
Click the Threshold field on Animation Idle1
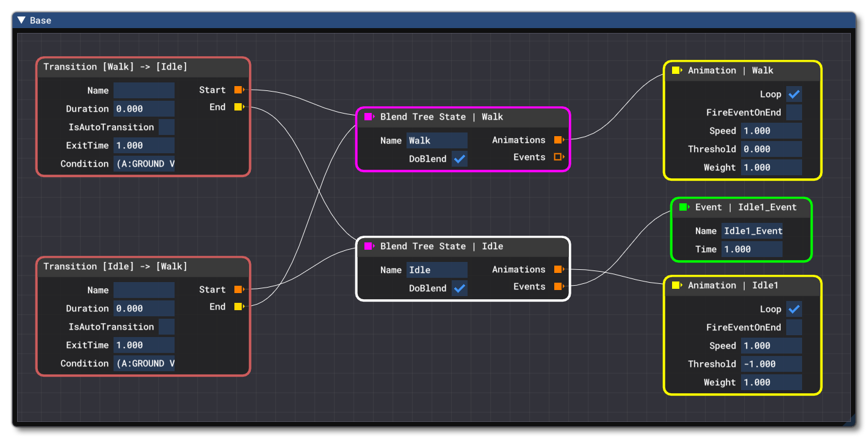coord(771,364)
